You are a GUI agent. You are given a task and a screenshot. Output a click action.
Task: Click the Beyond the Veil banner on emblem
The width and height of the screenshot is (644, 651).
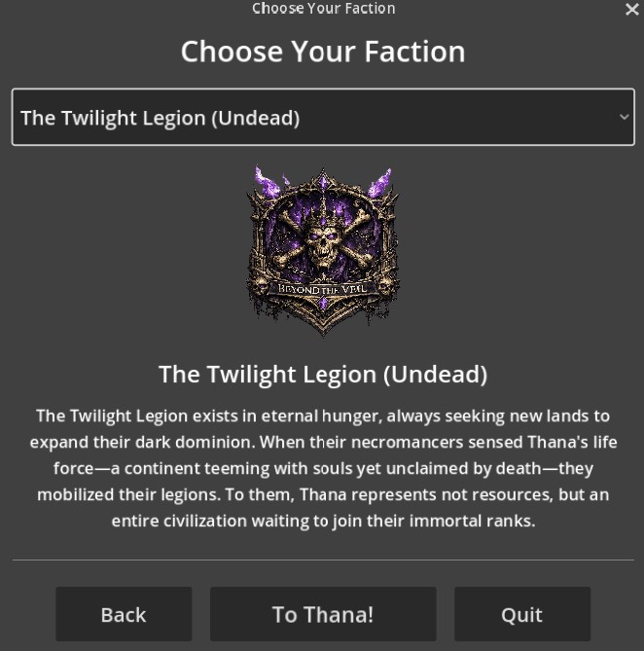(322, 288)
